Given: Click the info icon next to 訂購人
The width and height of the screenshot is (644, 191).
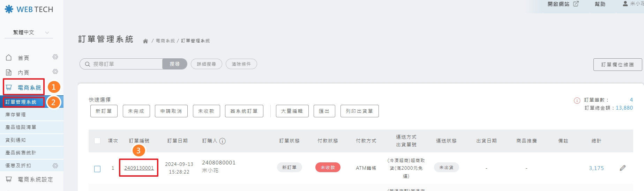Looking at the screenshot, I should [x=222, y=141].
